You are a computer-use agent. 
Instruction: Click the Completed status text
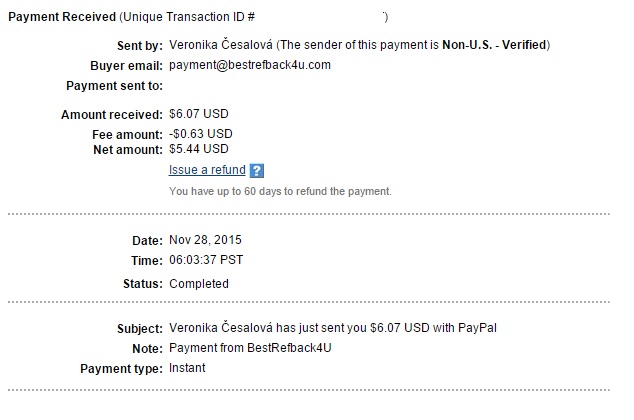(x=199, y=284)
